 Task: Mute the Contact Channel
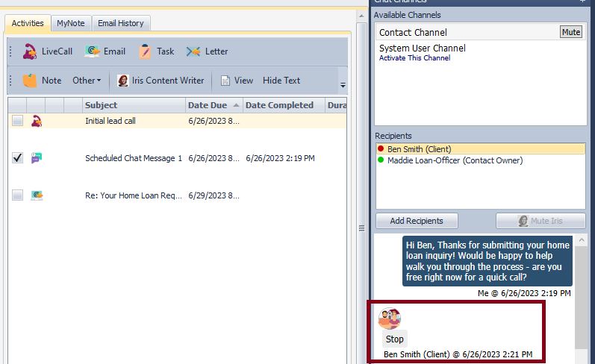(570, 32)
